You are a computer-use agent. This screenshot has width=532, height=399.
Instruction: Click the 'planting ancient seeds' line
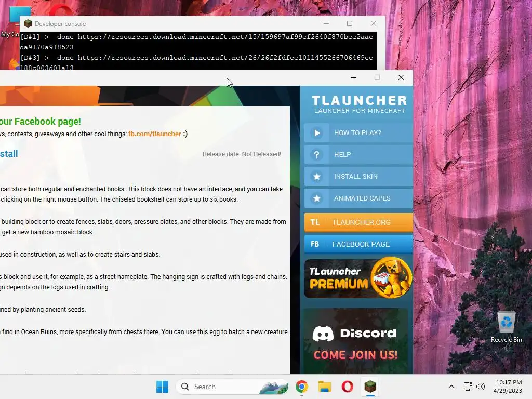click(43, 310)
